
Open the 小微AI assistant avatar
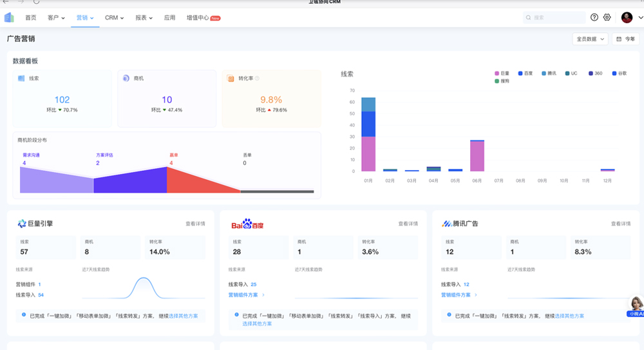(635, 306)
